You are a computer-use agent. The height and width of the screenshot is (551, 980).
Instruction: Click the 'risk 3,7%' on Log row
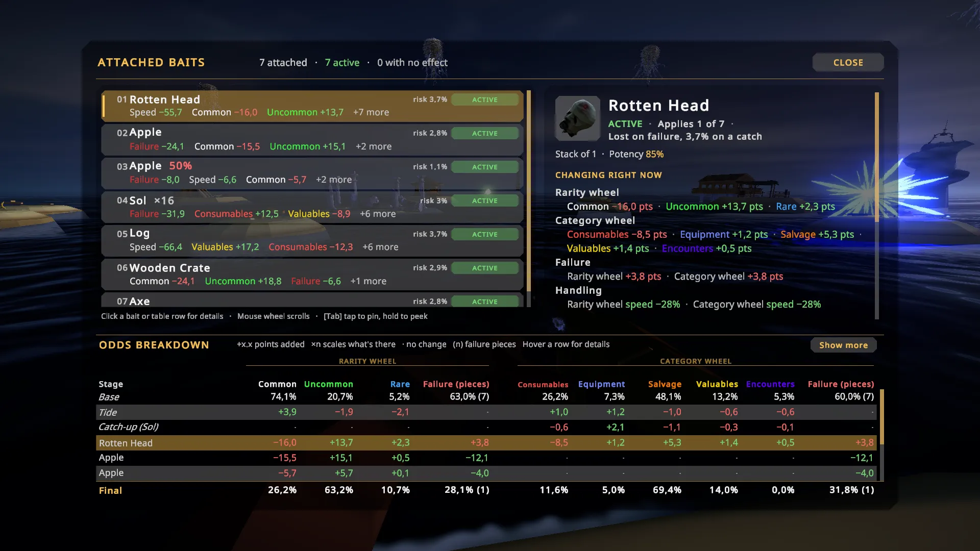[430, 234]
